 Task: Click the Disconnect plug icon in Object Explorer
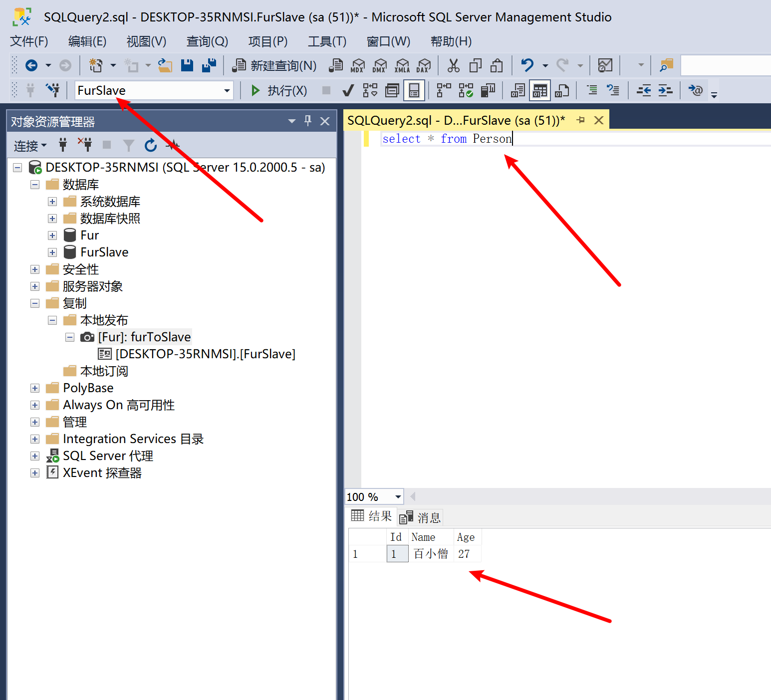pos(85,145)
